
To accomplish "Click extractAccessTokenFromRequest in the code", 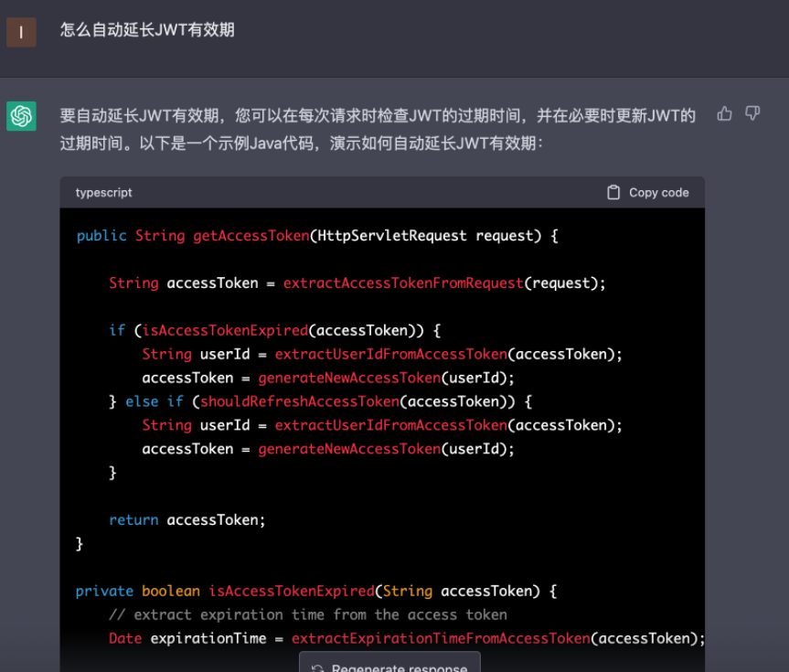I will pyautogui.click(x=403, y=283).
